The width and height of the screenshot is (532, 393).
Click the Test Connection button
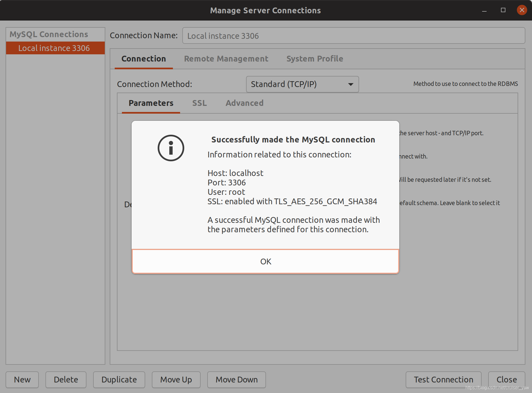pyautogui.click(x=444, y=379)
